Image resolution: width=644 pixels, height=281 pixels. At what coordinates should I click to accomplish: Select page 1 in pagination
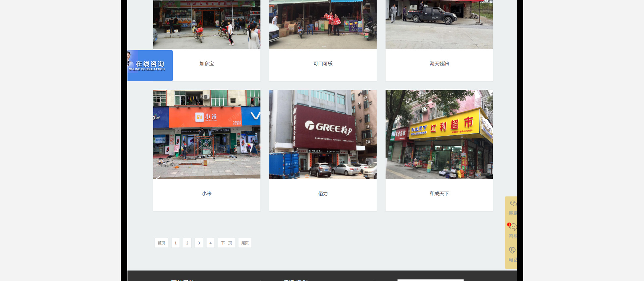coord(175,243)
